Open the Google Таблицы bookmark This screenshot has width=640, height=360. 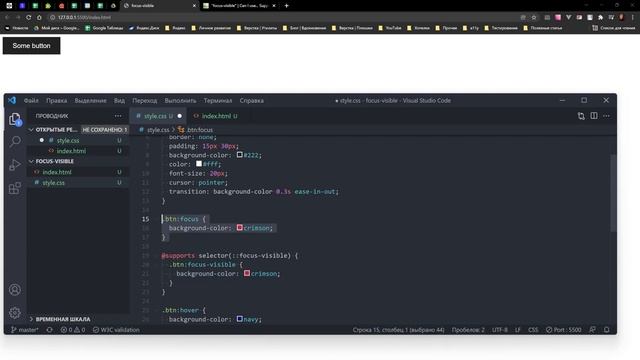pos(104,28)
